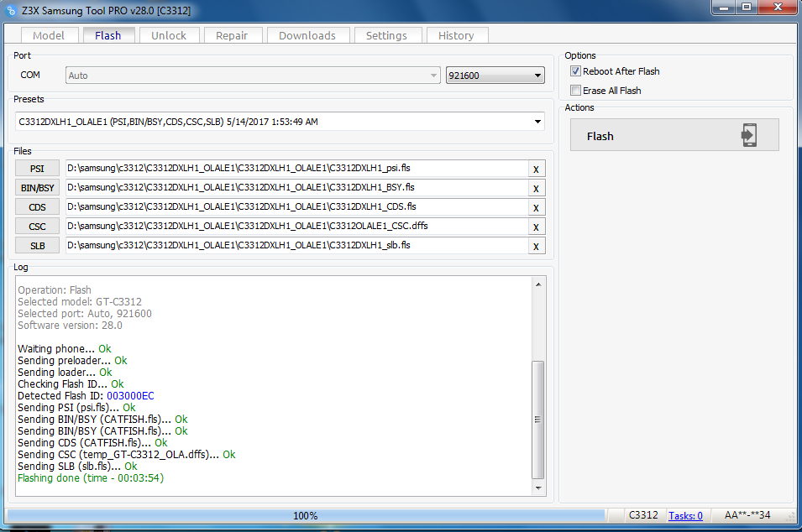Image resolution: width=802 pixels, height=532 pixels.
Task: Browse for BIN/BSY file button
Action: pyautogui.click(x=37, y=188)
